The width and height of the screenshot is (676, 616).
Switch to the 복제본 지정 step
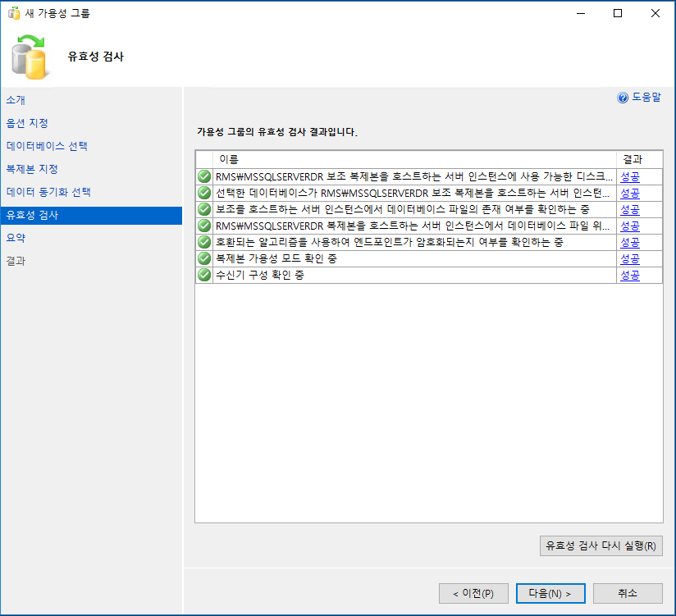point(32,169)
